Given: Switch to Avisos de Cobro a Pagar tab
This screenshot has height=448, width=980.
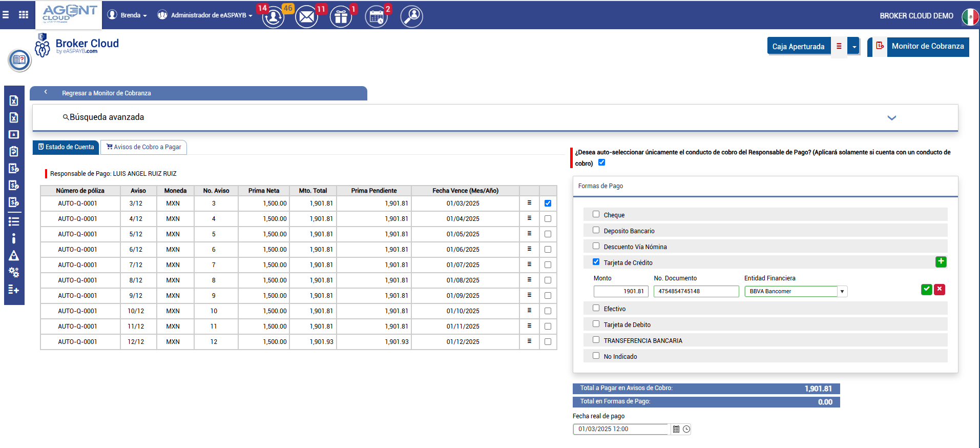Looking at the screenshot, I should tap(143, 147).
